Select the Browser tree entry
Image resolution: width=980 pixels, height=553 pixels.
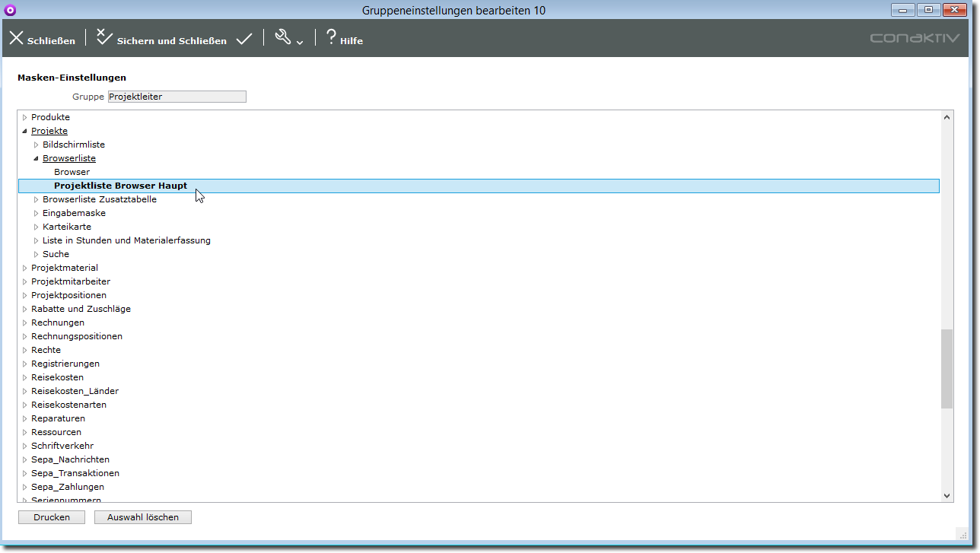[x=72, y=172]
